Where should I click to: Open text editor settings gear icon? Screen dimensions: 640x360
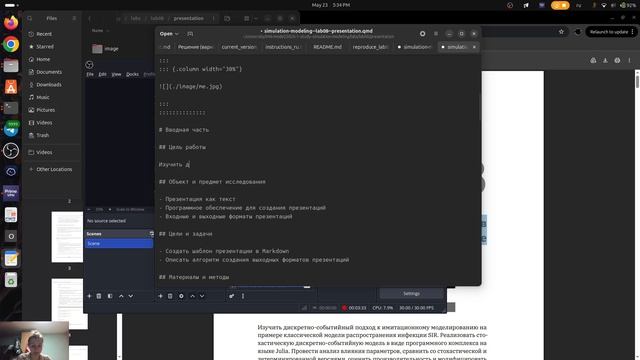tap(422, 33)
